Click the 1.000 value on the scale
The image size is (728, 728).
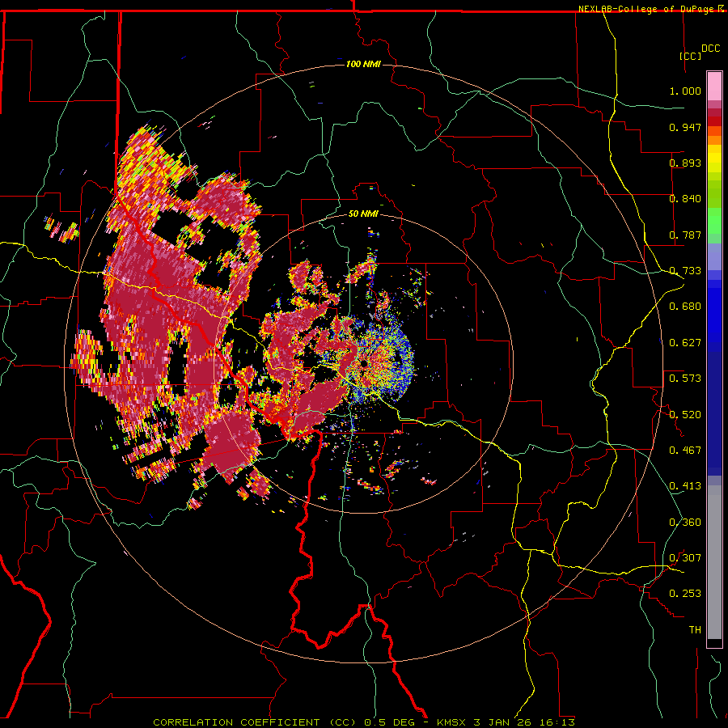coord(685,91)
